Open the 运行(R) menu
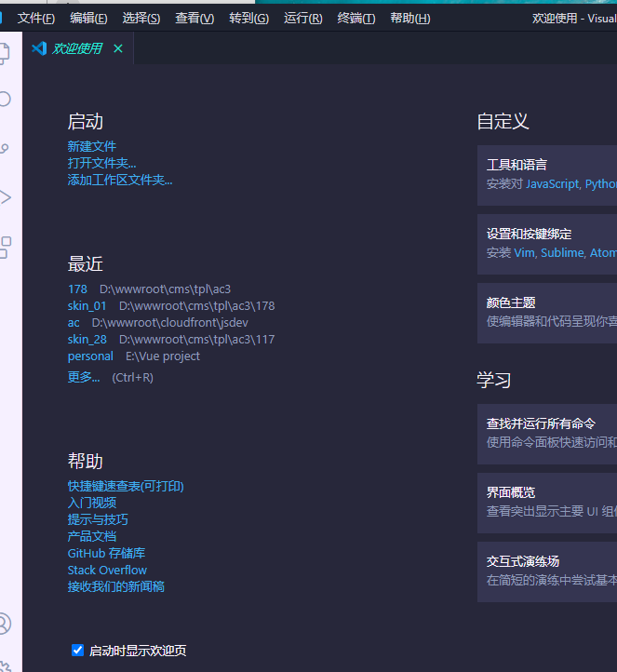Viewport: 617px width, 672px height. coord(303,18)
